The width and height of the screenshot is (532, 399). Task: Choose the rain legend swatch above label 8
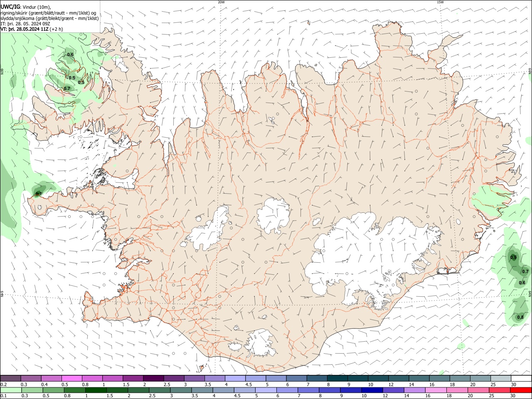point(329,390)
